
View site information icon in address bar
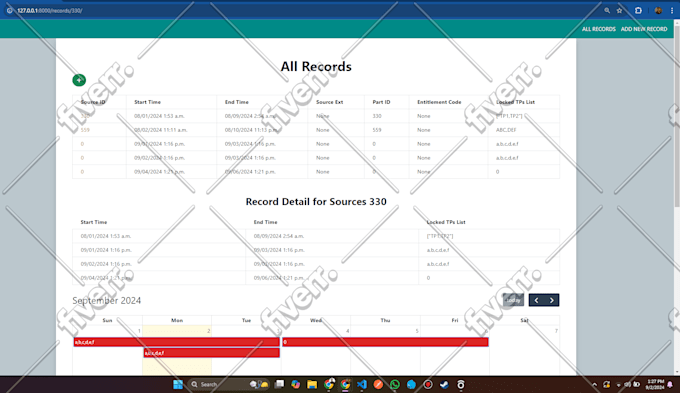coord(10,10)
